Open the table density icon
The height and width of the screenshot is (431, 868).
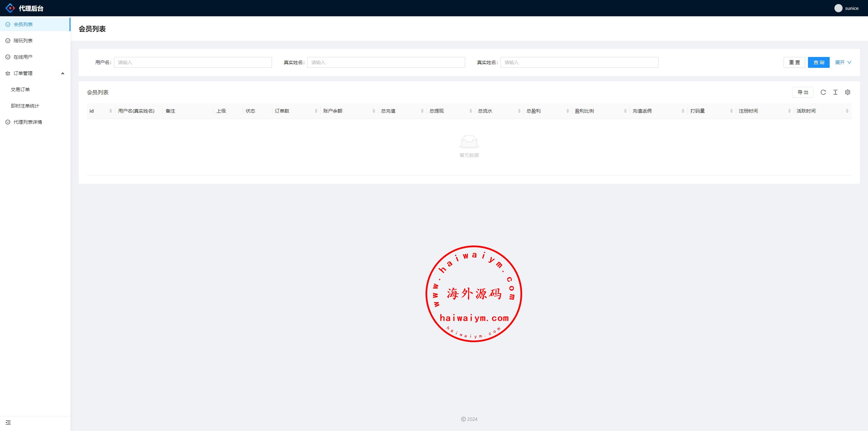(835, 92)
